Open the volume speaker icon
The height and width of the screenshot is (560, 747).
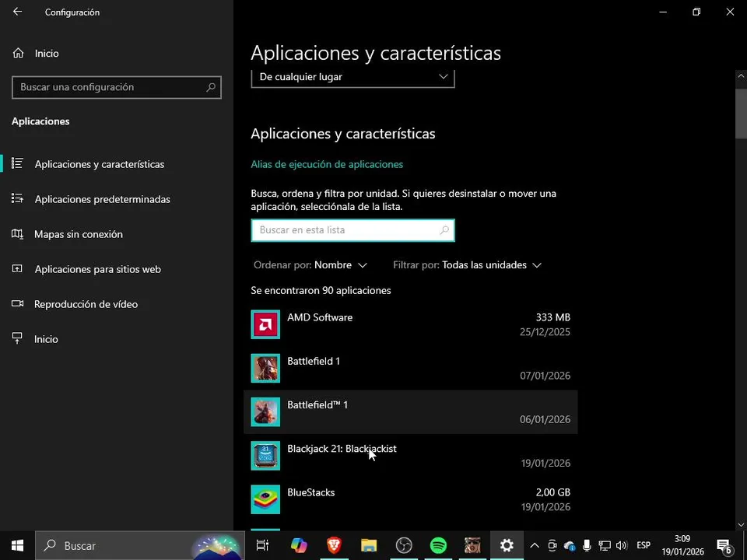[621, 546]
